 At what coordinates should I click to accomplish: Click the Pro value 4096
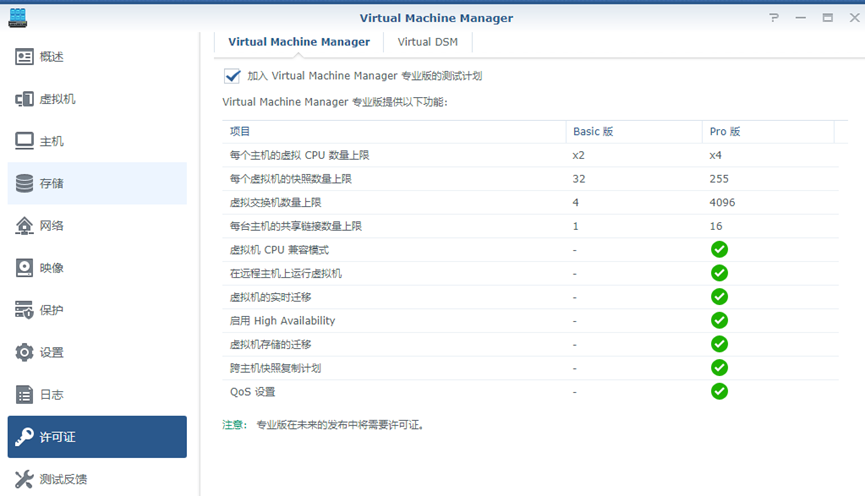(722, 202)
